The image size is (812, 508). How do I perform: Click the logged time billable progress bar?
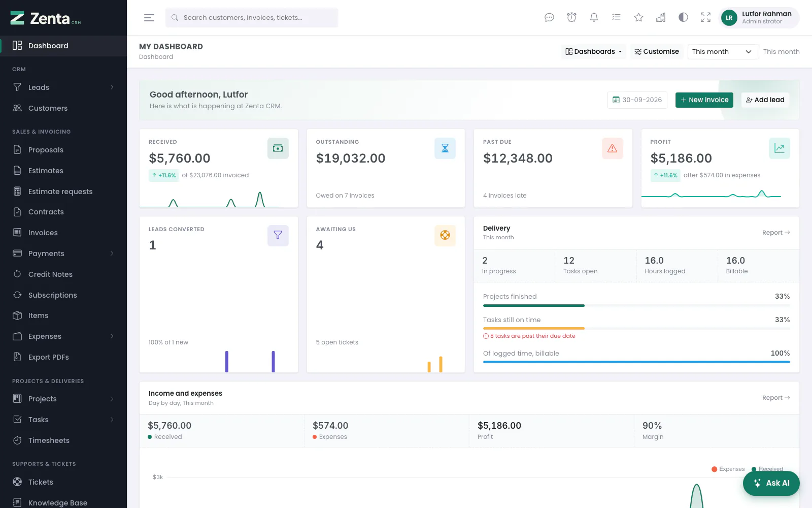(636, 362)
